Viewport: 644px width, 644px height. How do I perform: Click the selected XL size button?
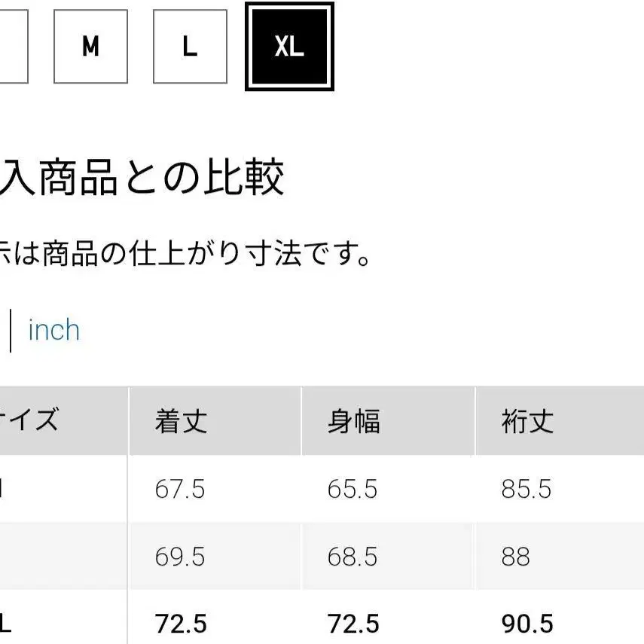pyautogui.click(x=289, y=47)
